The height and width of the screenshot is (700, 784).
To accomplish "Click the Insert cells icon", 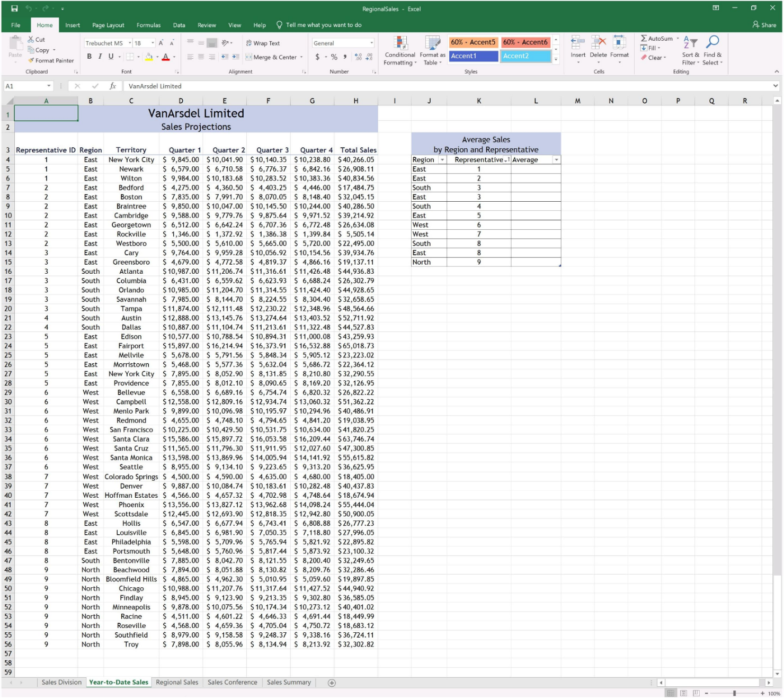I will (578, 42).
